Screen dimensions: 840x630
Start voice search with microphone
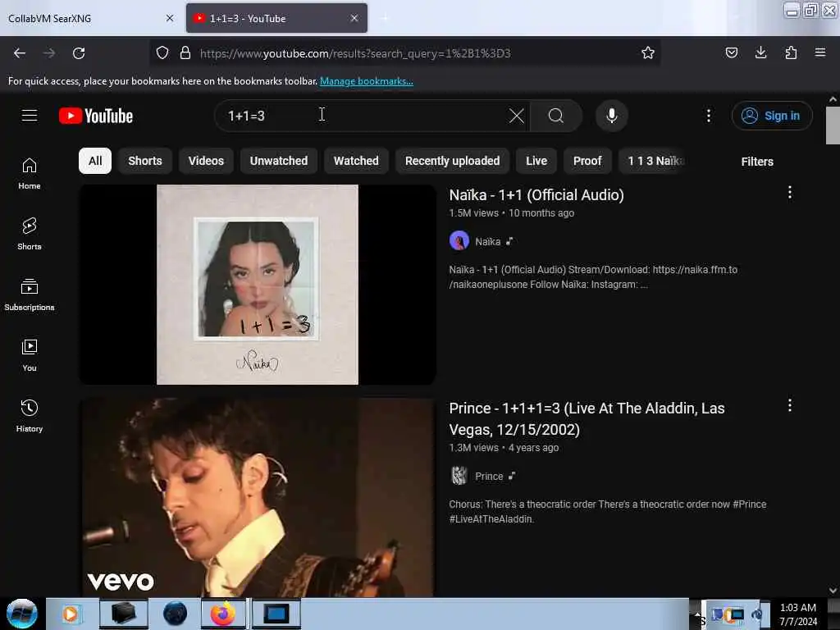click(x=612, y=116)
